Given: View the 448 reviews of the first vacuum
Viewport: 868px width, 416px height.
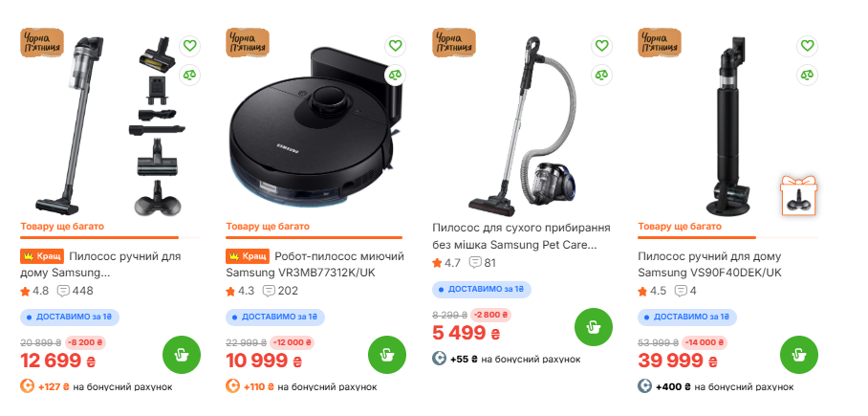Looking at the screenshot, I should click(76, 291).
